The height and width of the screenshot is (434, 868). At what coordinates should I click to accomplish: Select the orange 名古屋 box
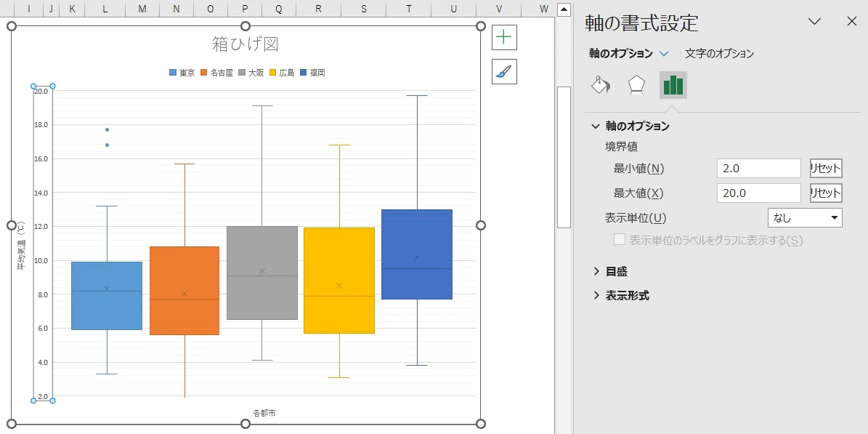pyautogui.click(x=184, y=291)
